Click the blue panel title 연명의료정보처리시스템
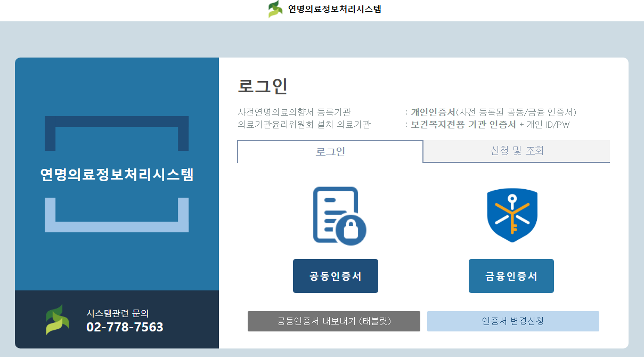Screen dimensions: 644x357 click(117, 174)
